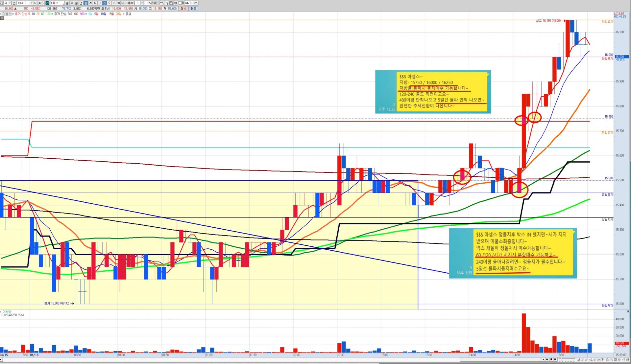The height and width of the screenshot is (364, 631).
Task: Click the 종가 단순 5 moving average legend
Action: pos(22,14)
